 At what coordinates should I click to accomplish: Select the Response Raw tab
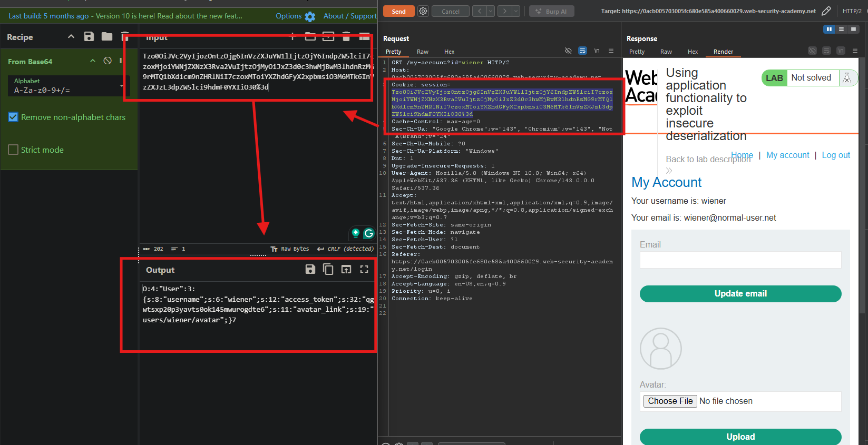point(666,52)
